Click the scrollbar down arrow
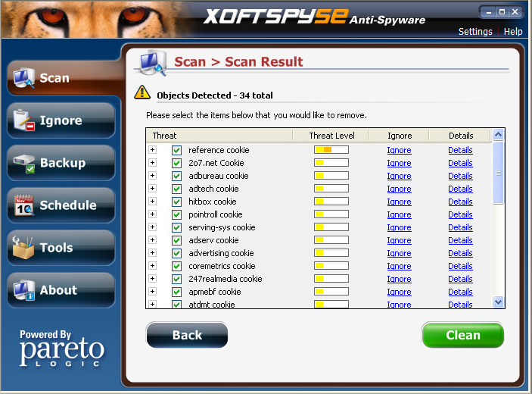Screen dimensions: 532x394 [x=498, y=302]
